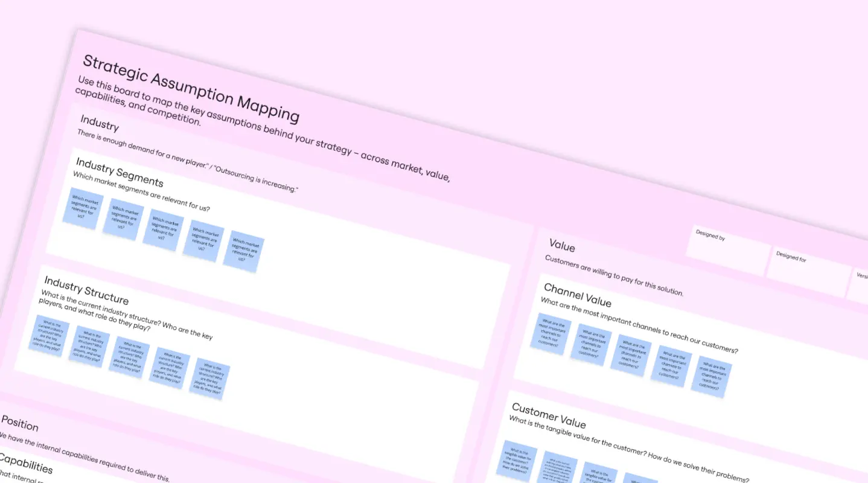Click the 'What is the tangible value' subtitle line
This screenshot has width=868, height=483.
[629, 449]
